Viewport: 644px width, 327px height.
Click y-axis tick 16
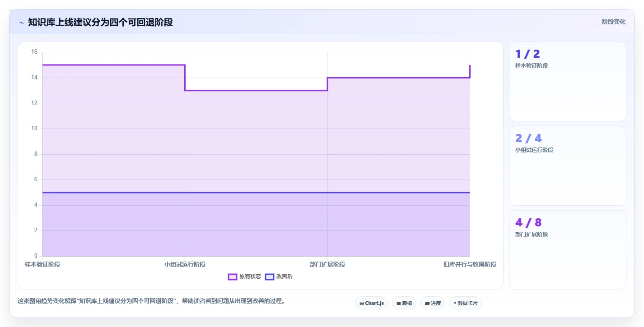pos(34,52)
